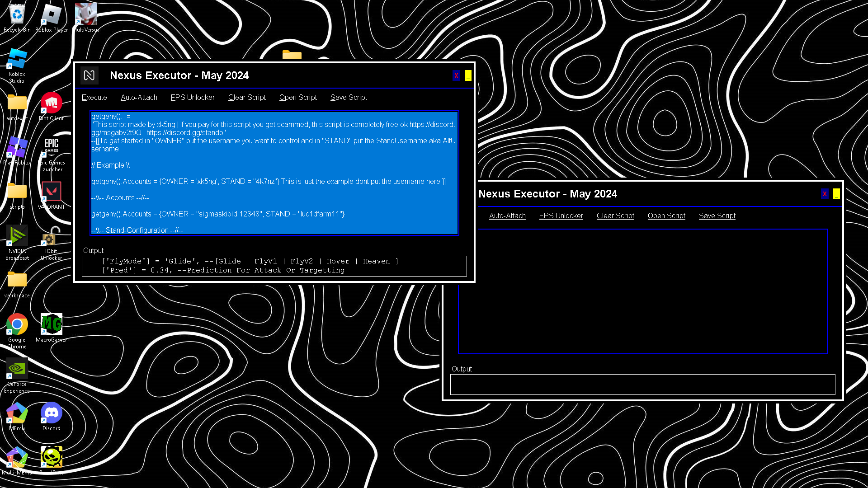Click Auto-Attach in the left executor window

(139, 98)
